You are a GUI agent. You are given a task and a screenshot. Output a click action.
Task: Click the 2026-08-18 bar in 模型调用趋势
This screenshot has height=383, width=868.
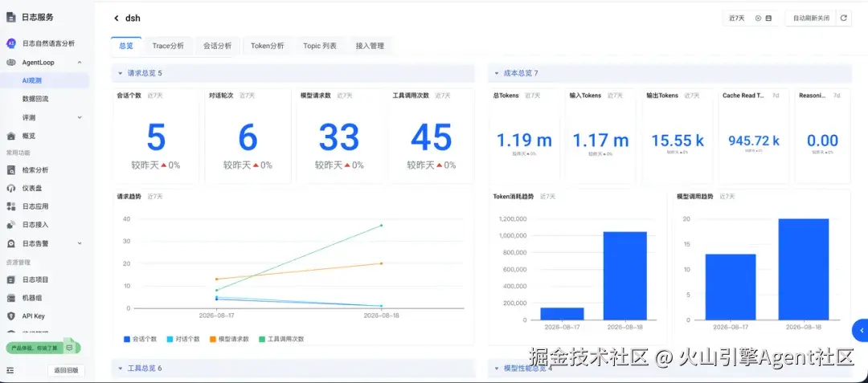point(803,270)
